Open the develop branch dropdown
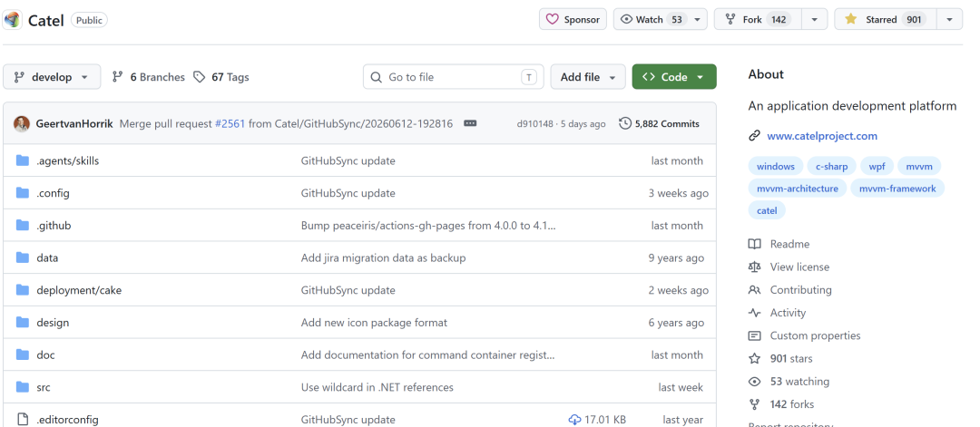980x427 pixels. coord(52,77)
